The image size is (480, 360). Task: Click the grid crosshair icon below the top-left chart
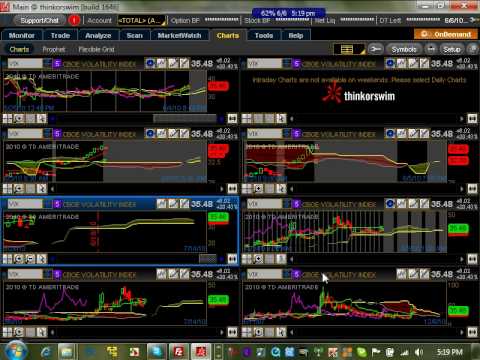[7, 118]
